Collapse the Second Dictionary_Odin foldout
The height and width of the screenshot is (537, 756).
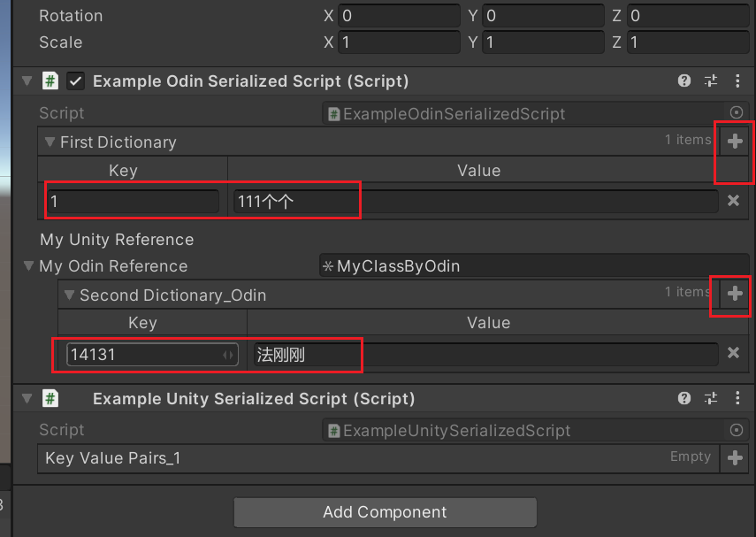coord(69,295)
